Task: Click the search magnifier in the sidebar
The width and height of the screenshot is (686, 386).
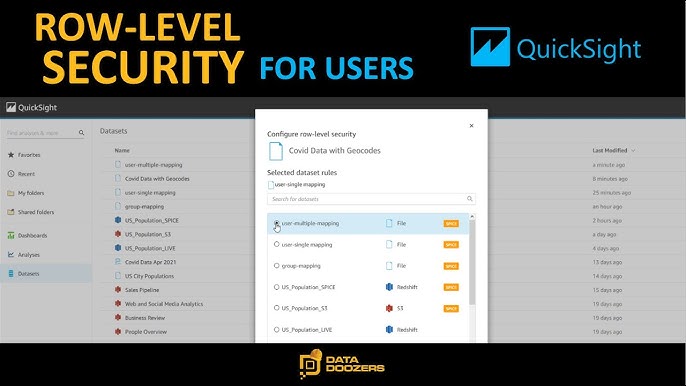Action: tap(81, 133)
